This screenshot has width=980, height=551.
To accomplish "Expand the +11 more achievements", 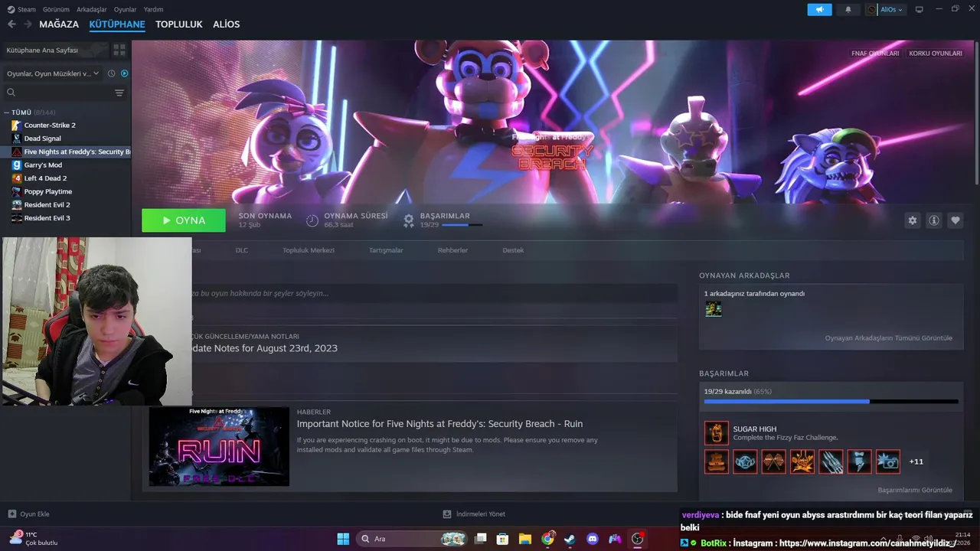I will (x=916, y=461).
